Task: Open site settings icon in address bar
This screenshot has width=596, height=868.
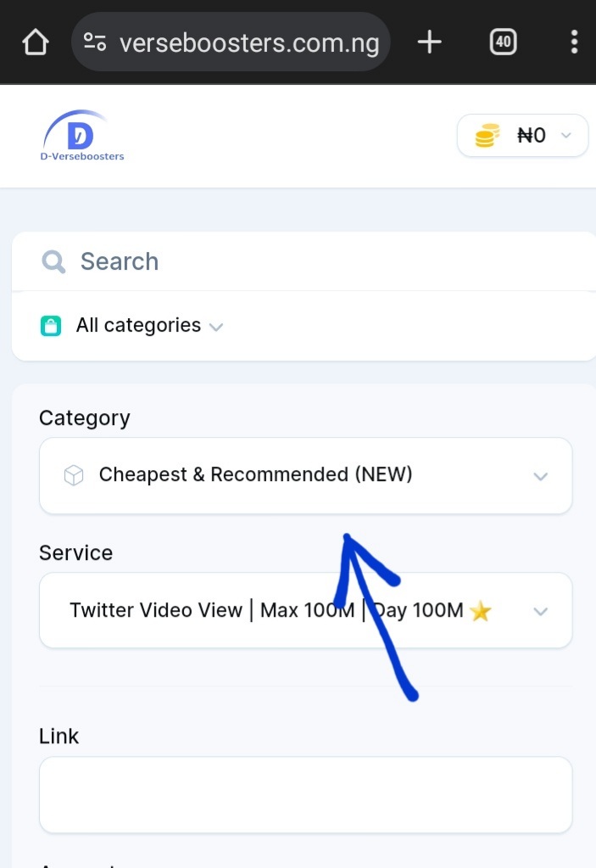Action: tap(95, 42)
